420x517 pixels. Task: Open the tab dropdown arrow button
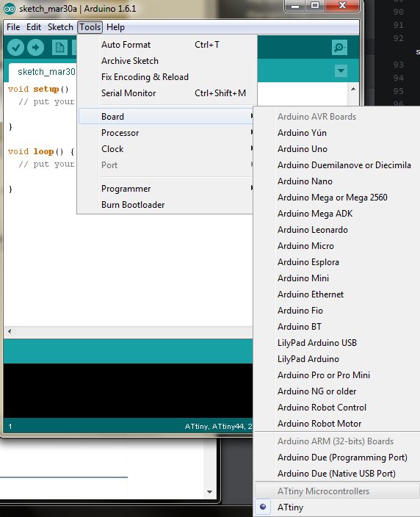(x=341, y=70)
